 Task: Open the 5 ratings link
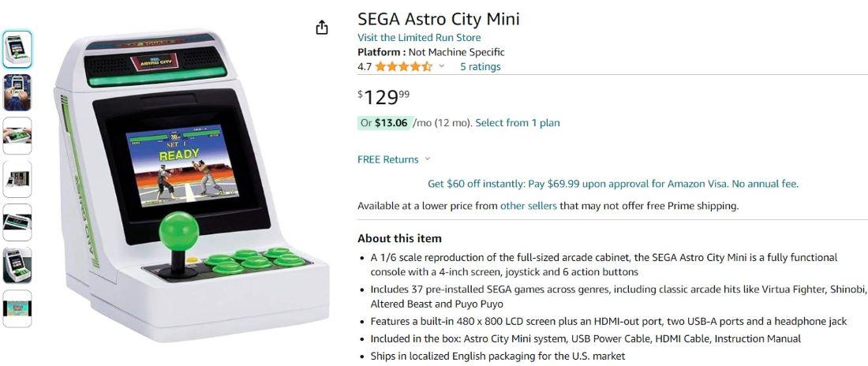[x=480, y=67]
